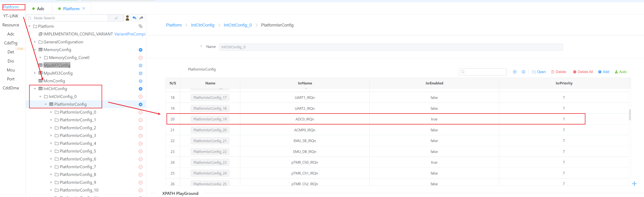Click the move-down arrow icon above the table
Image resolution: width=644 pixels, height=197 pixels.
click(523, 72)
